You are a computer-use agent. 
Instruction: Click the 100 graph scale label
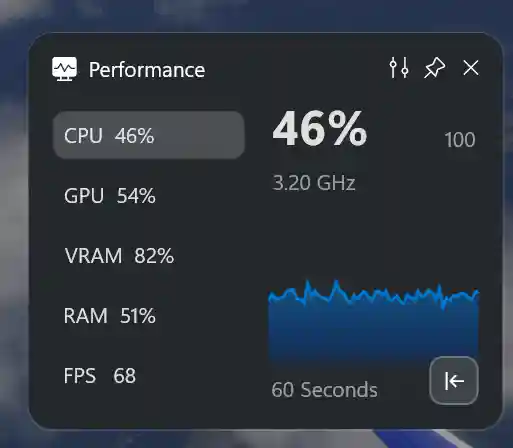coord(460,140)
